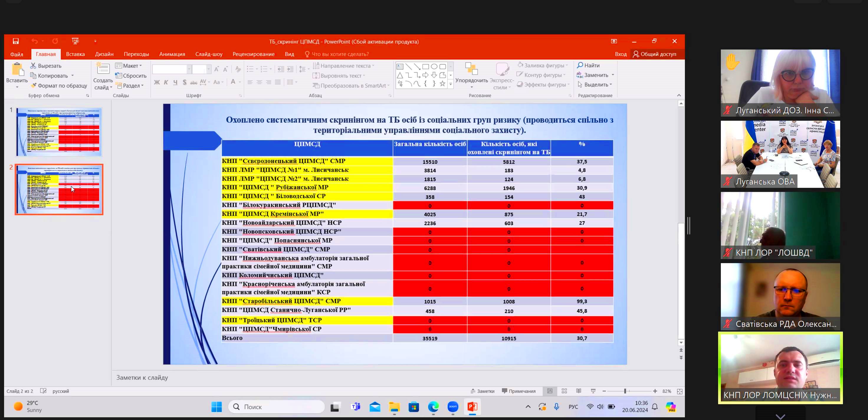Expand Заливка фигуры dropdown
Screen dimensions: 868x420
567,65
